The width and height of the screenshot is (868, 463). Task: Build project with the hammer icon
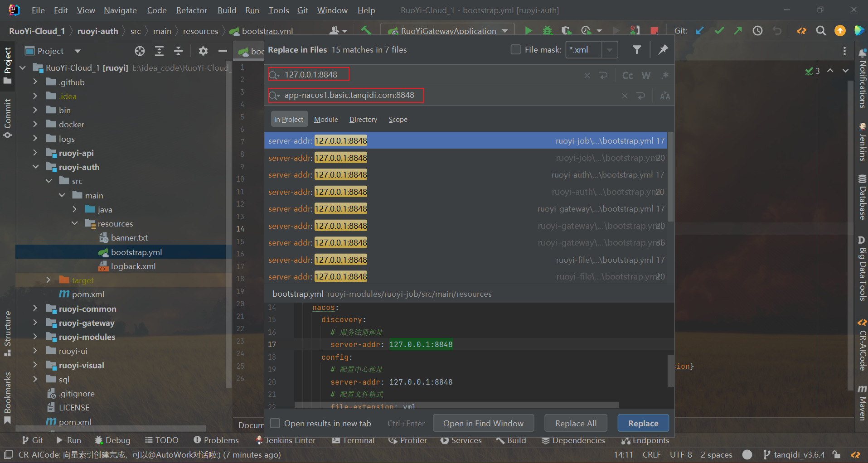pos(366,30)
